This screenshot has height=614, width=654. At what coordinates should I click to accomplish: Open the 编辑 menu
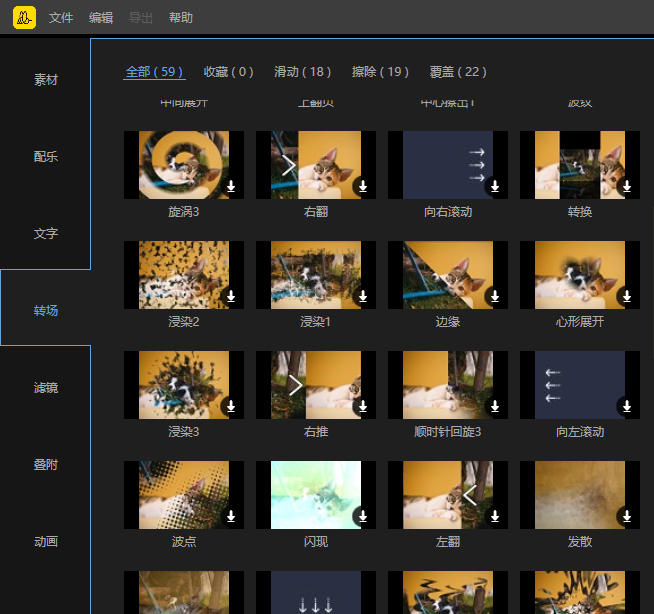click(101, 18)
